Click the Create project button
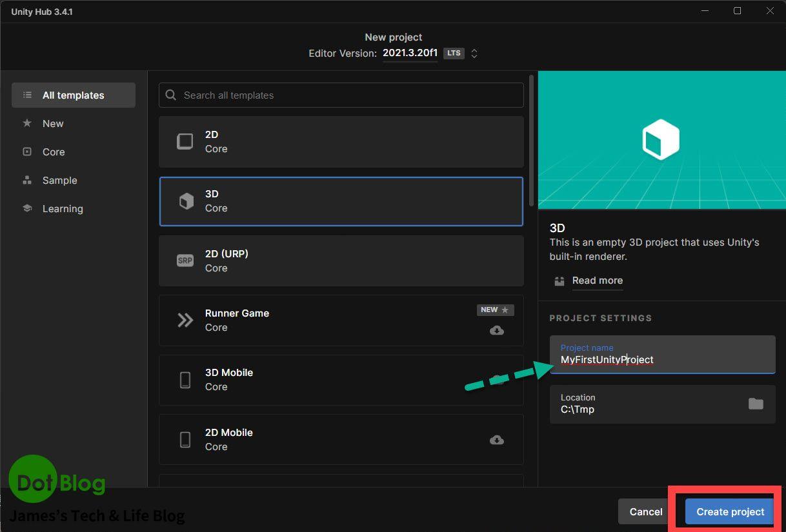 pyautogui.click(x=730, y=511)
